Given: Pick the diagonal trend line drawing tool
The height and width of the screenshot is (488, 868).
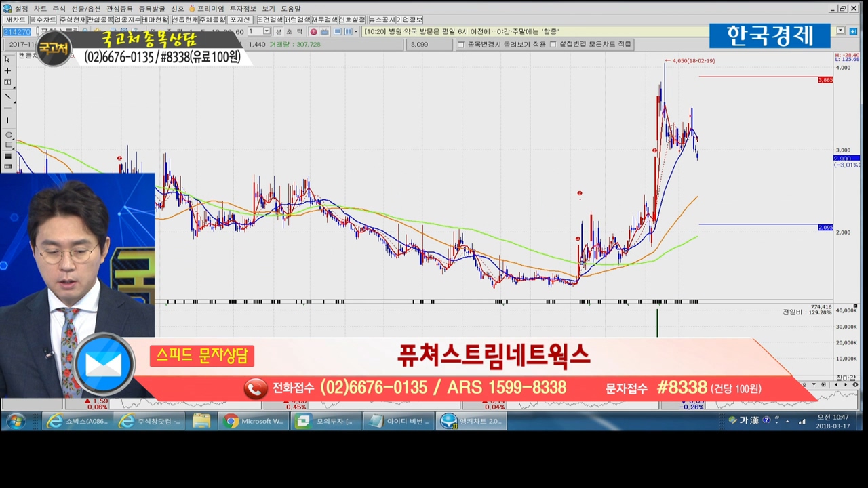Looking at the screenshot, I should tap(7, 96).
